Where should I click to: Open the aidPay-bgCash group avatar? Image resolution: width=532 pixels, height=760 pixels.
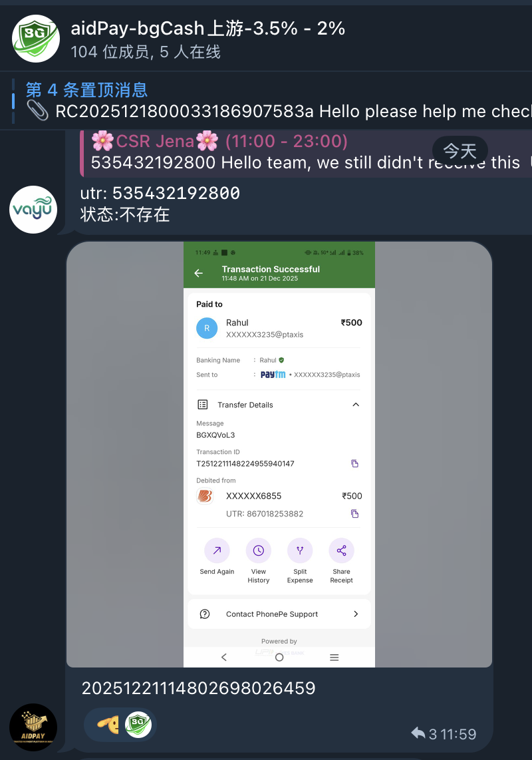pos(35,39)
